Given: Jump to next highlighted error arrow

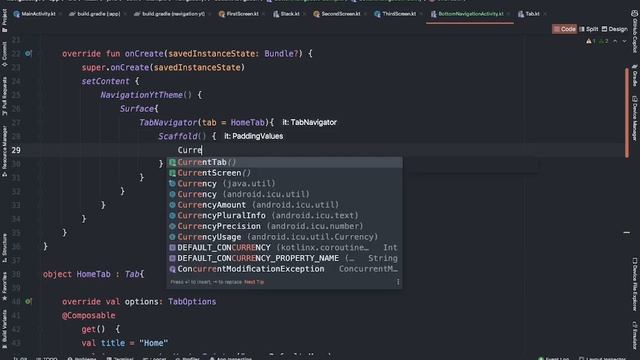Looking at the screenshot, I should click(624, 41).
